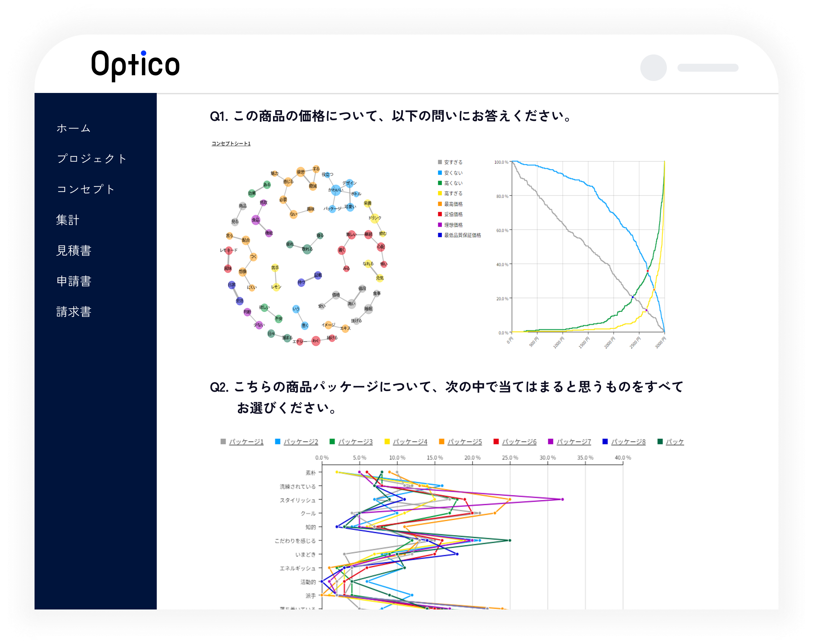Go to プロジェクト in the sidebar

pyautogui.click(x=92, y=159)
